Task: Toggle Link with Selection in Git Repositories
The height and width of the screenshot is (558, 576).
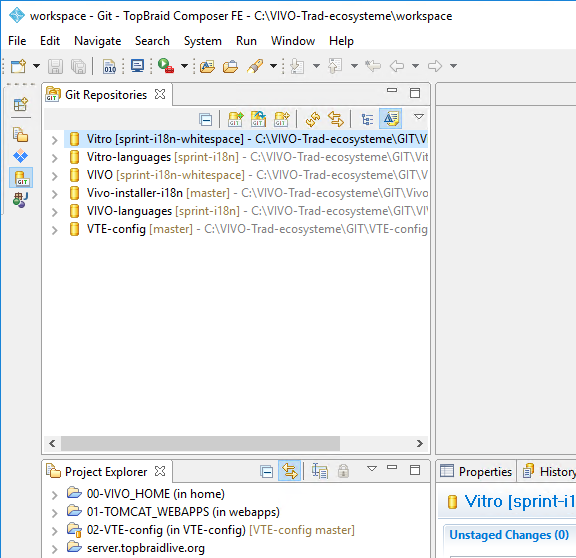Action: pos(336,119)
